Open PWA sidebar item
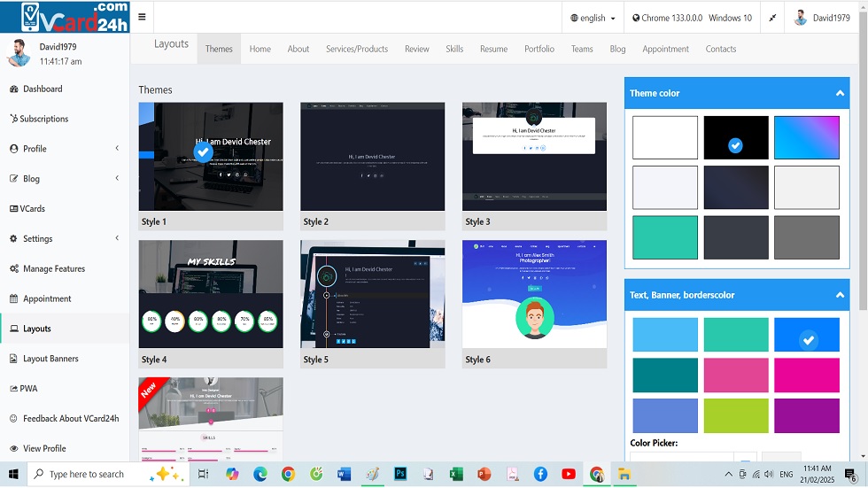Viewport: 868px width, 488px height. pyautogui.click(x=29, y=389)
